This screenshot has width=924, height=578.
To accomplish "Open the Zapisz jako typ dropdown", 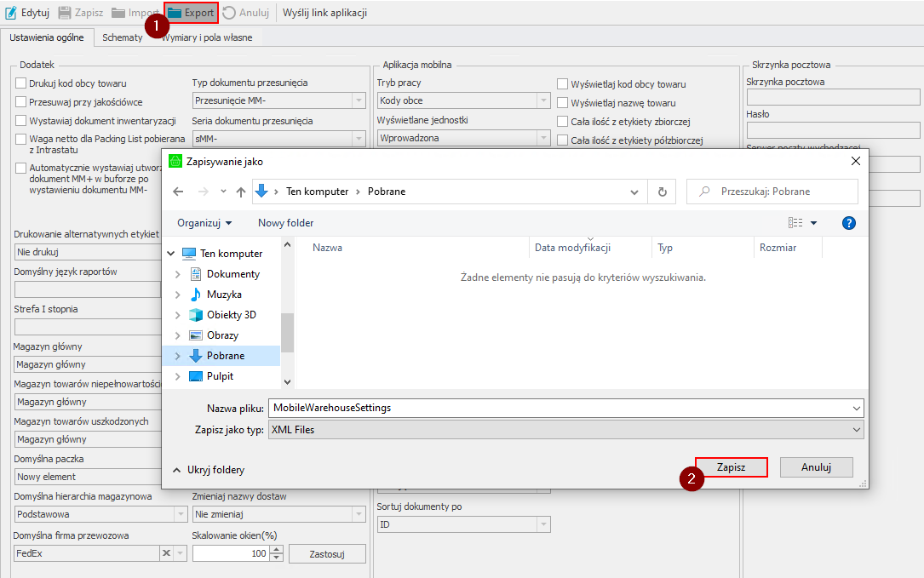I will [565, 430].
